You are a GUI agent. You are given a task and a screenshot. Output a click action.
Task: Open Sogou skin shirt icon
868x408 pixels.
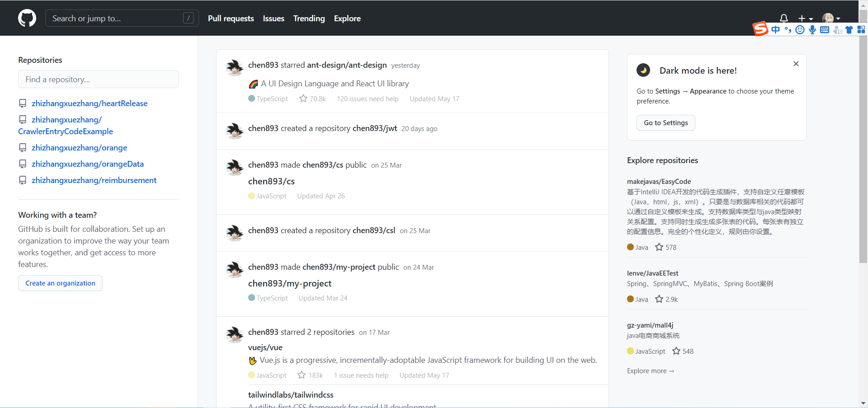(849, 30)
